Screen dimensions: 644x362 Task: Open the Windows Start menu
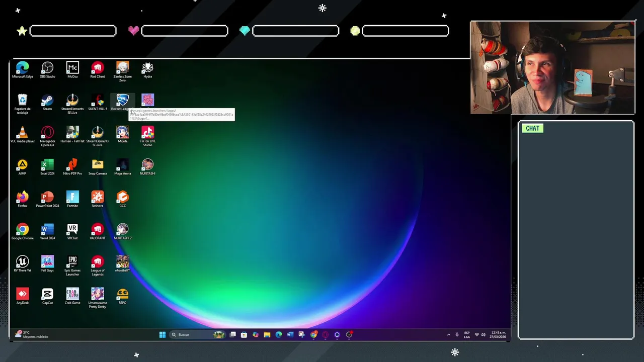[163, 335]
